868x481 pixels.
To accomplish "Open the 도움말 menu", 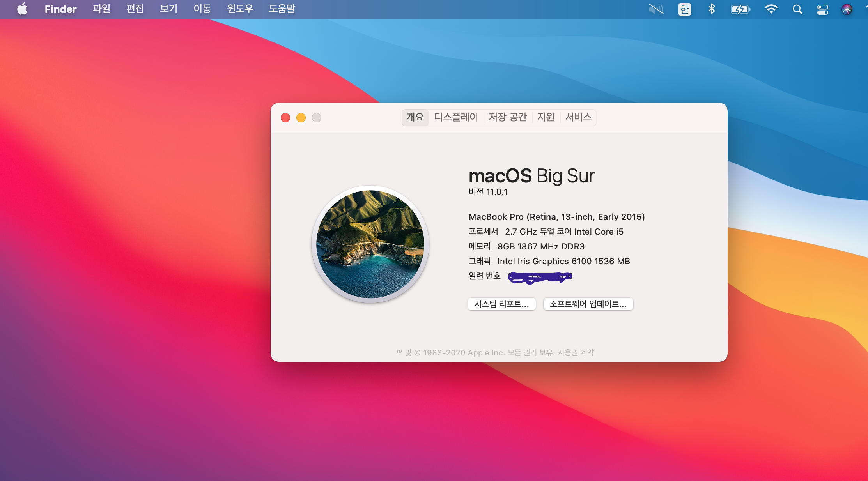I will tap(282, 9).
